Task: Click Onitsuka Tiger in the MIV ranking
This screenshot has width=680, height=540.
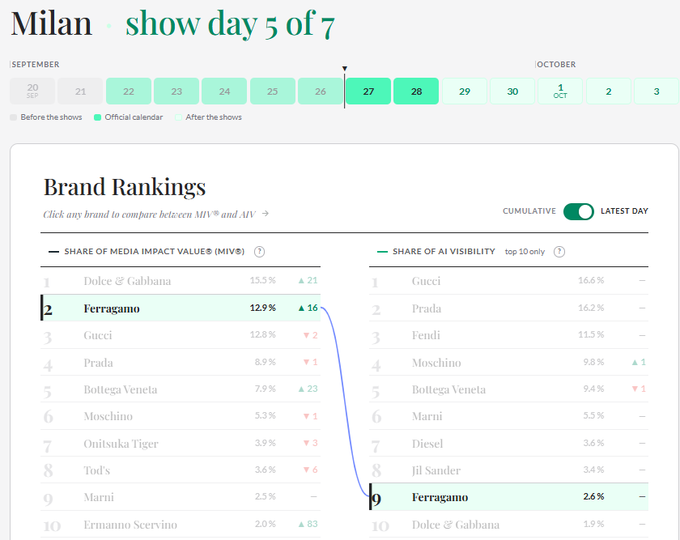Action: tap(180, 443)
